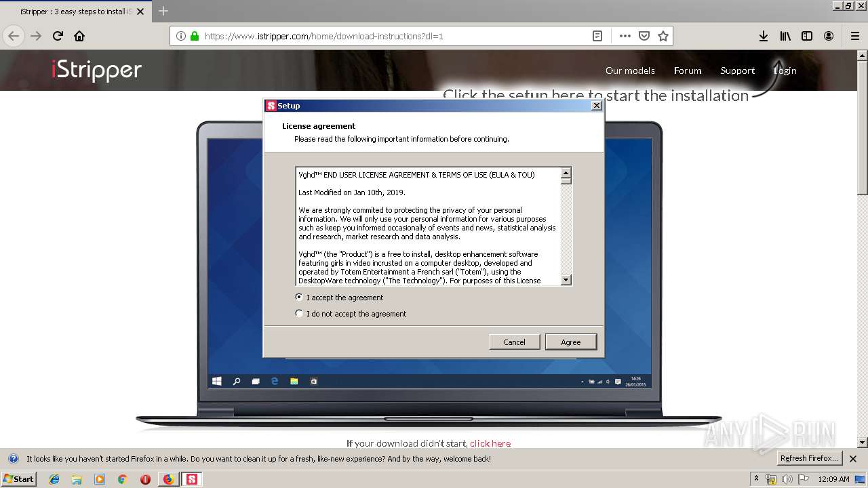Toggle the sidebar icon in toolbar
Image resolution: width=868 pixels, height=488 pixels.
point(807,36)
